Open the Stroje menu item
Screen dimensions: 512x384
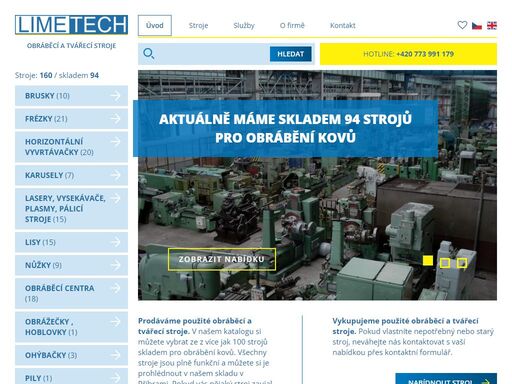tap(198, 25)
